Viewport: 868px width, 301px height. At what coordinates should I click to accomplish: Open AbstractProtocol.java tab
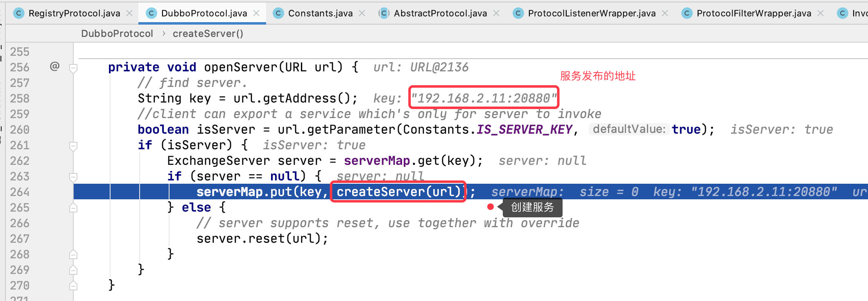click(x=440, y=13)
